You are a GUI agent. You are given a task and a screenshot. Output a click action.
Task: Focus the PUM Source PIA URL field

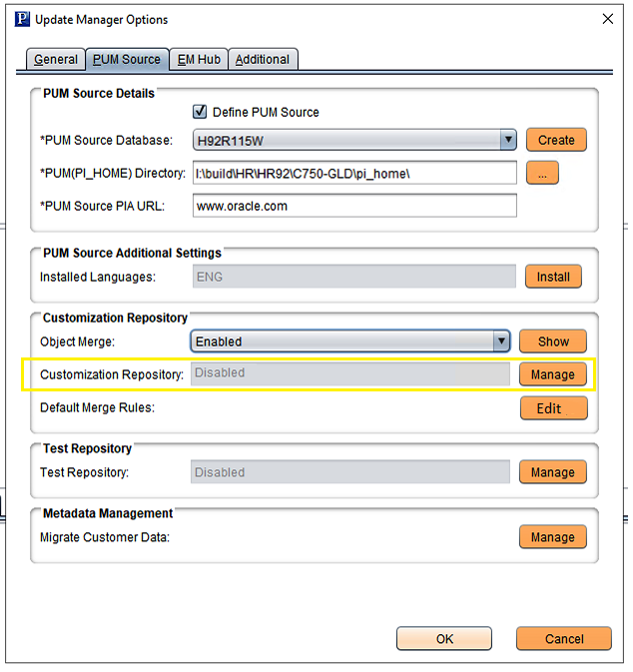point(354,206)
